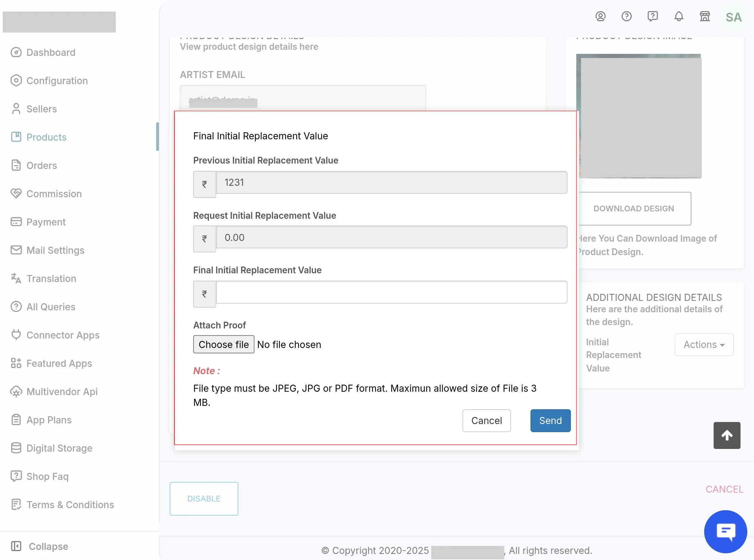Click the Collapse label in sidebar
The width and height of the screenshot is (754, 560).
[48, 546]
